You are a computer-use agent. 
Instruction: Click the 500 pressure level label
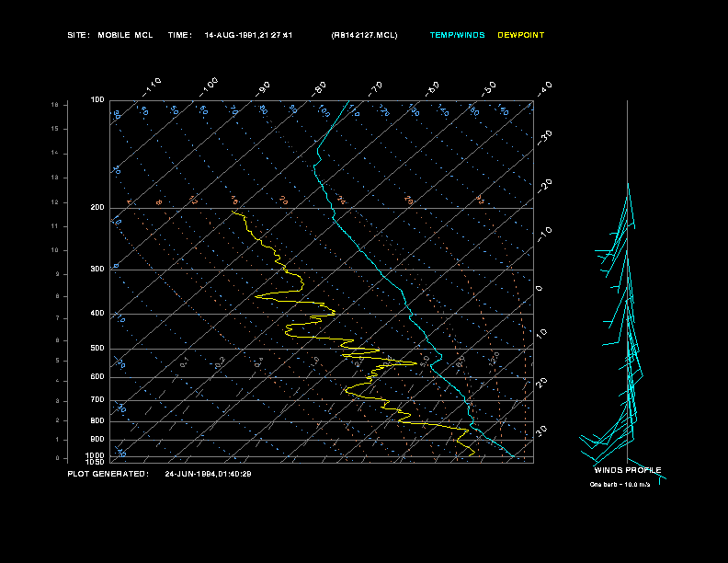97,348
